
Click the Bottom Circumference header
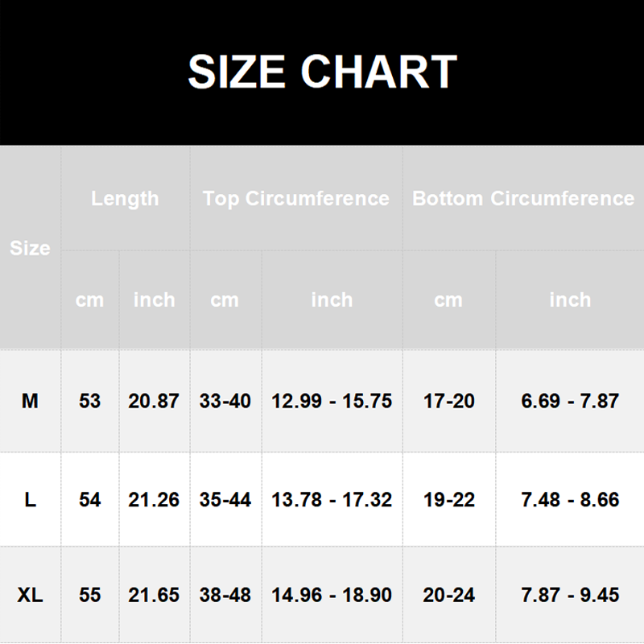tap(523, 199)
